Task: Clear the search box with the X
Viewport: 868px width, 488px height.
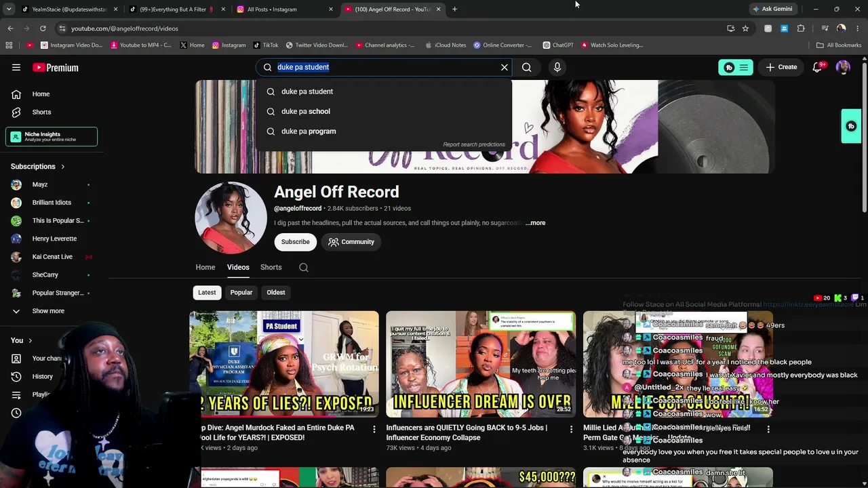Action: 505,67
